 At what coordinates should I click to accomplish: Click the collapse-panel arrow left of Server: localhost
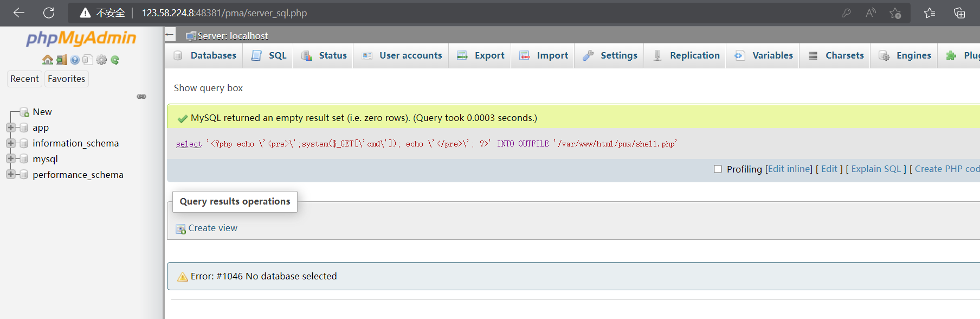170,35
